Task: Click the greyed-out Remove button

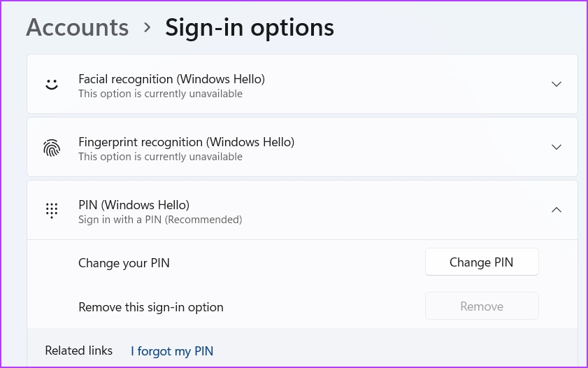Action: 482,306
